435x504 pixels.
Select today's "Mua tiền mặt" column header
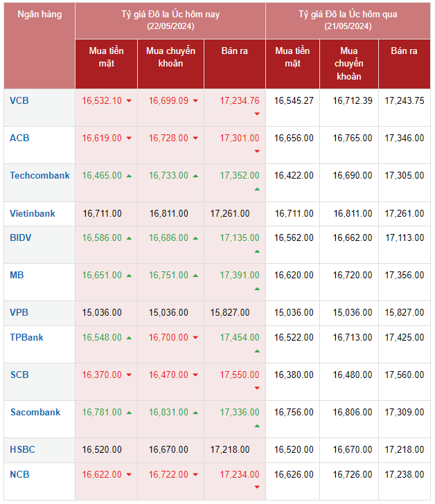click(106, 57)
